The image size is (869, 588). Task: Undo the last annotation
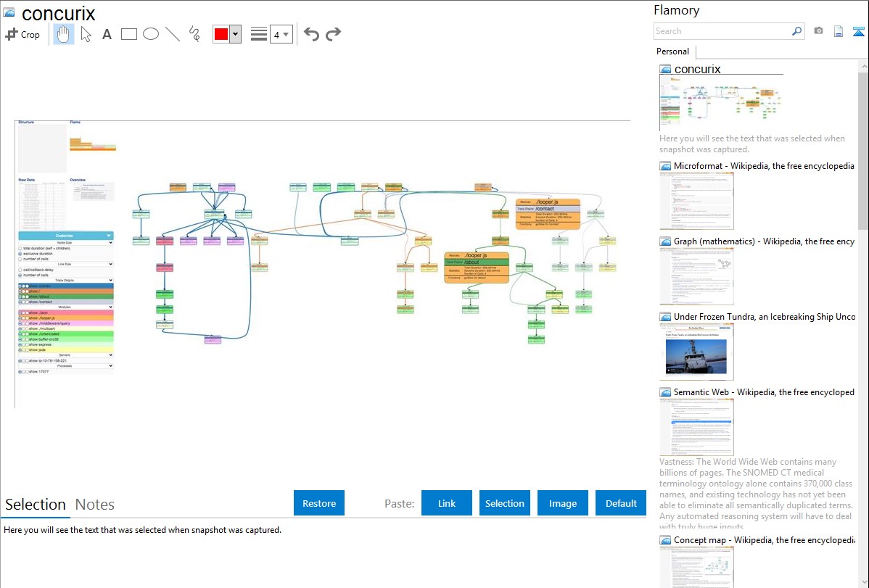point(311,34)
